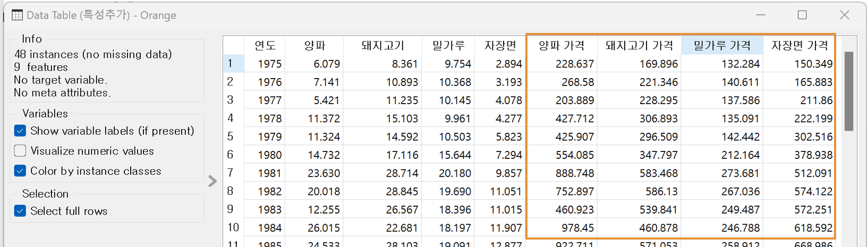The height and width of the screenshot is (247, 868).
Task: Click the 밀가루 value 15.644
Action: (x=448, y=155)
